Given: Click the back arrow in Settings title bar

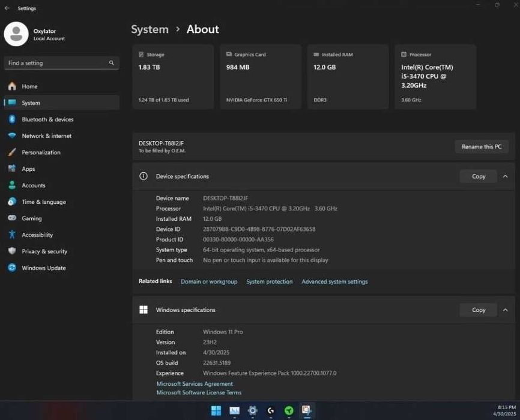Looking at the screenshot, I should click(x=7, y=8).
